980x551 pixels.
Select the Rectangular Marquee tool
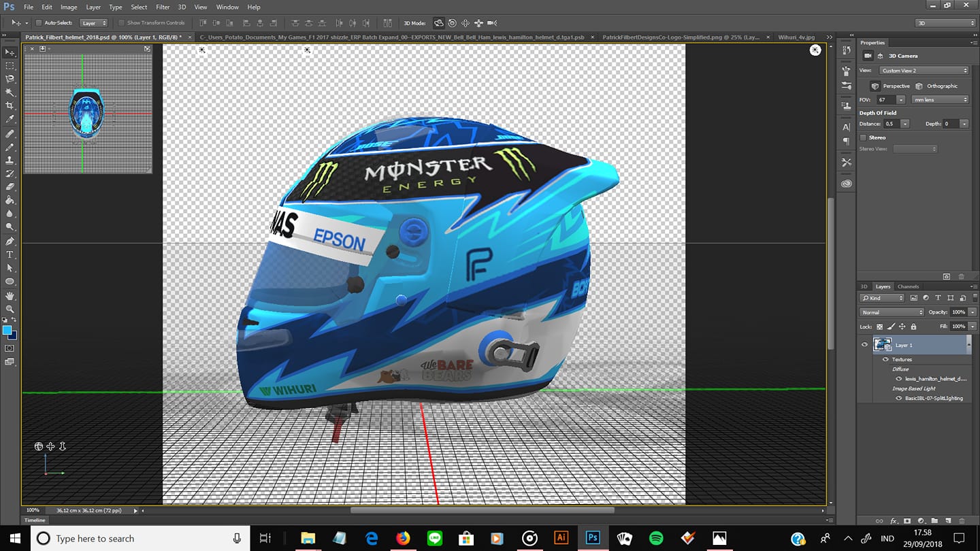pos(10,66)
